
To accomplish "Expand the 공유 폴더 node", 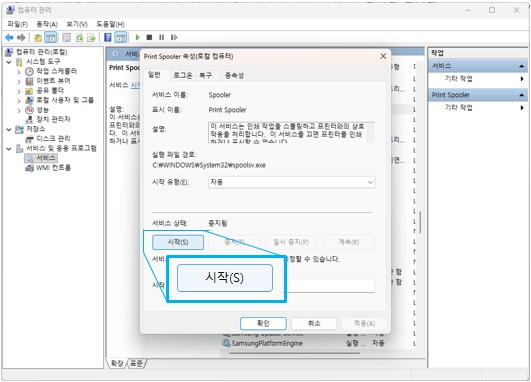I will pos(19,91).
